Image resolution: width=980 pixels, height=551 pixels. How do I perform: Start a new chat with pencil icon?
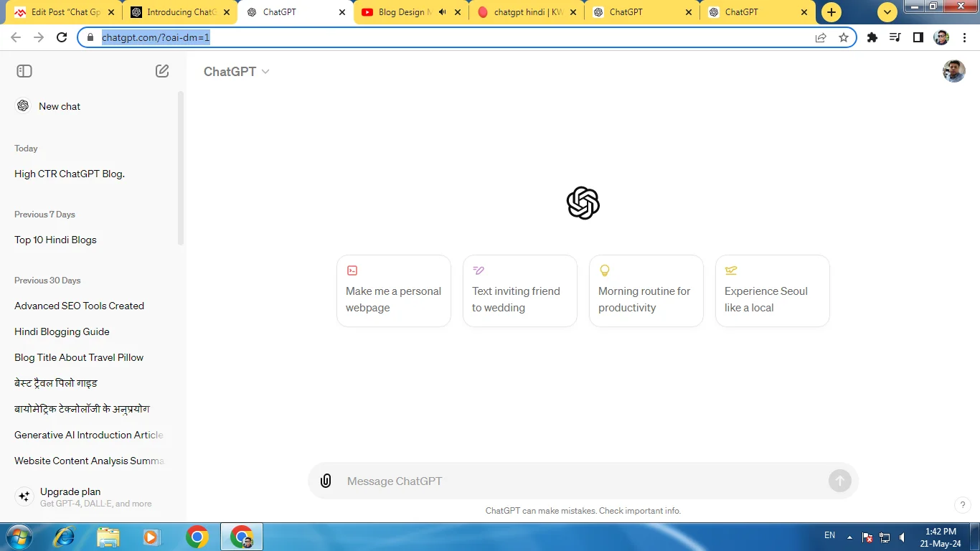[x=162, y=71]
